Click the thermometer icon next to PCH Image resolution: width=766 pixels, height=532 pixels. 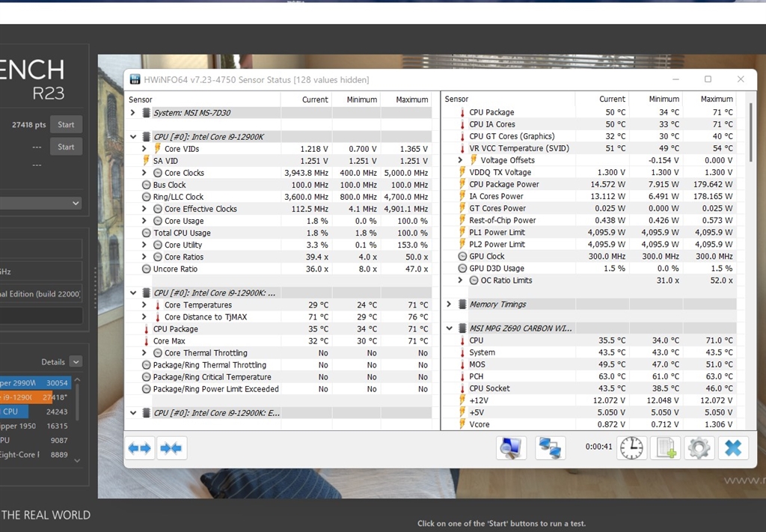pos(462,376)
